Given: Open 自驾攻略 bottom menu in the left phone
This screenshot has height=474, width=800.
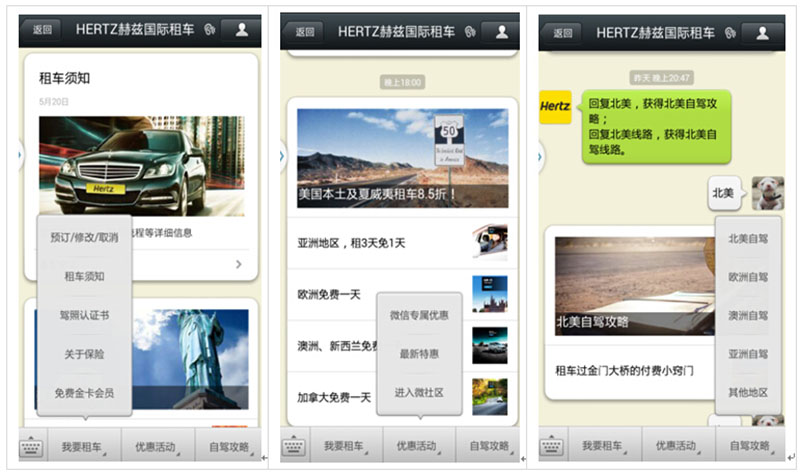Looking at the screenshot, I should [x=229, y=446].
